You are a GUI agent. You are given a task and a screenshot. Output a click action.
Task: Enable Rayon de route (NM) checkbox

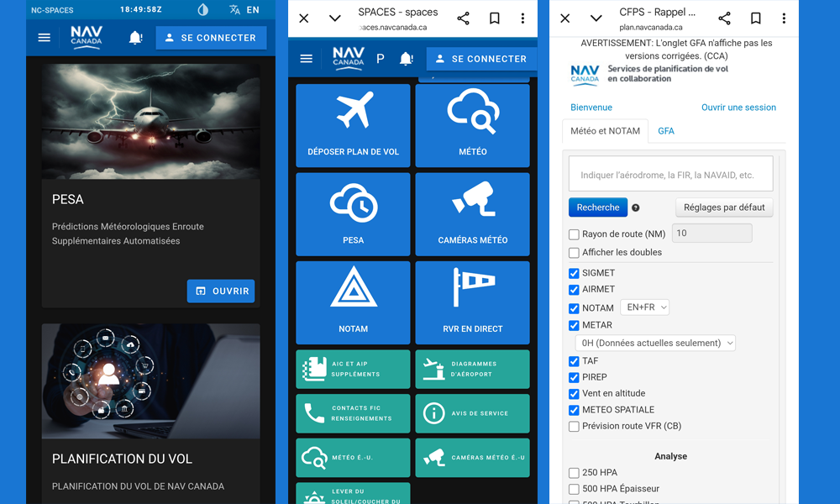pyautogui.click(x=574, y=234)
